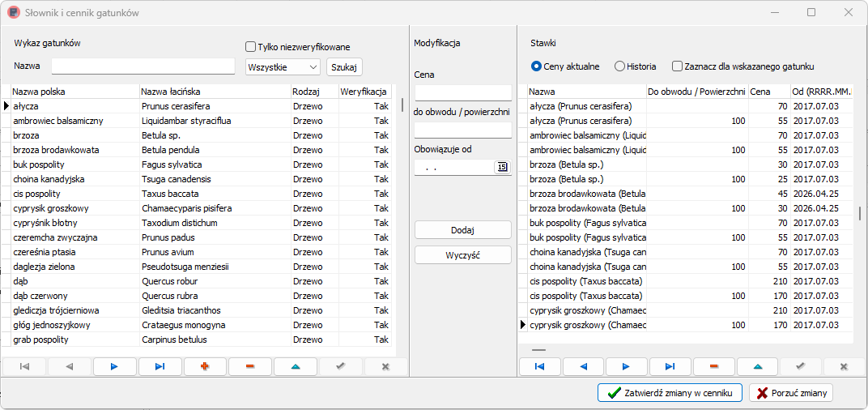Click Porzuć zmiany button
This screenshot has width=868, height=410.
pos(791,393)
